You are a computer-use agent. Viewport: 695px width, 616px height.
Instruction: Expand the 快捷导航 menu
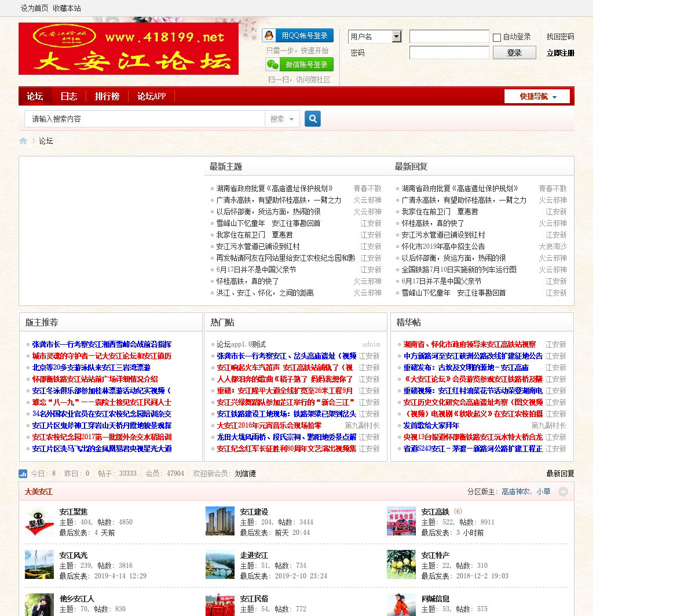pos(537,96)
